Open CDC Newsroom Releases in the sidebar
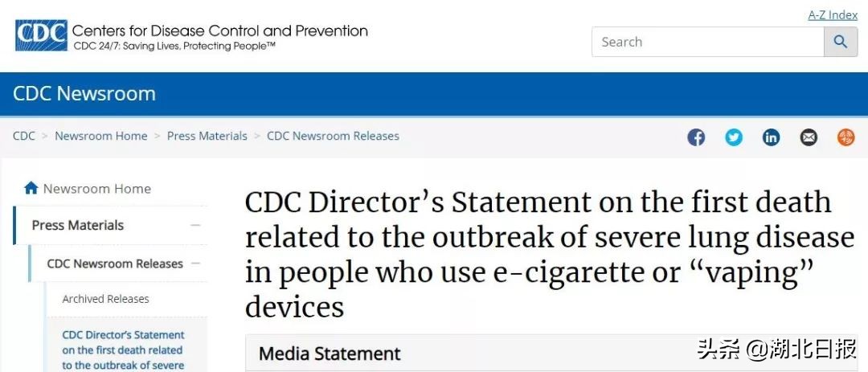 point(115,264)
